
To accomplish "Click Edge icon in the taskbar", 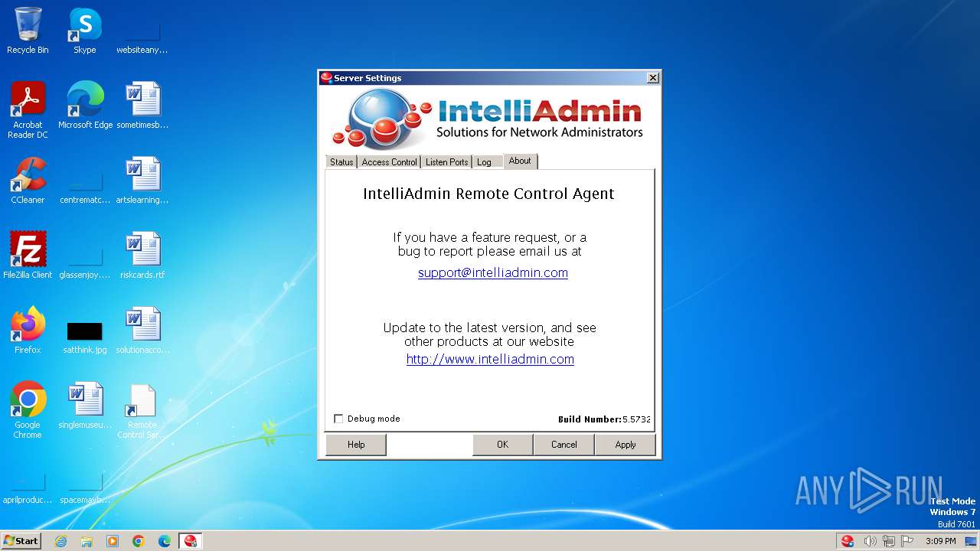I will (x=165, y=541).
